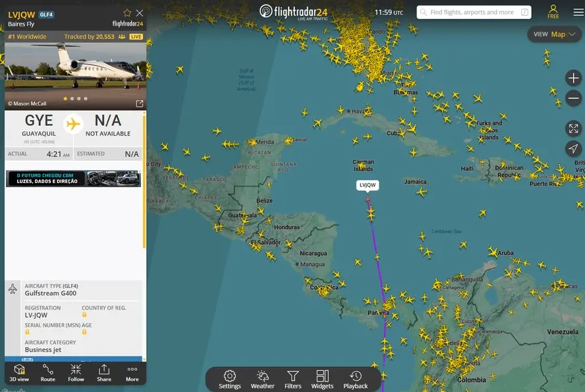Go to Flightradar24 home via logo

pyautogui.click(x=294, y=13)
